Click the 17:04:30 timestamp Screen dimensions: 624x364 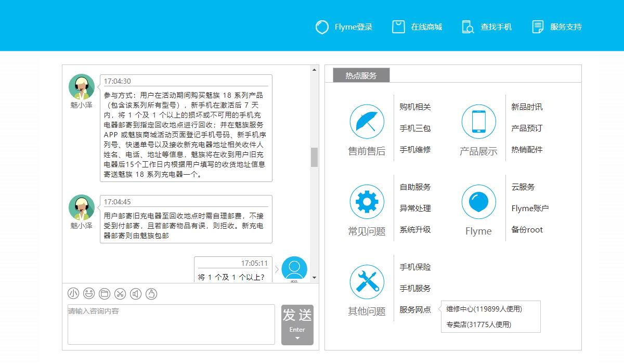(118, 81)
